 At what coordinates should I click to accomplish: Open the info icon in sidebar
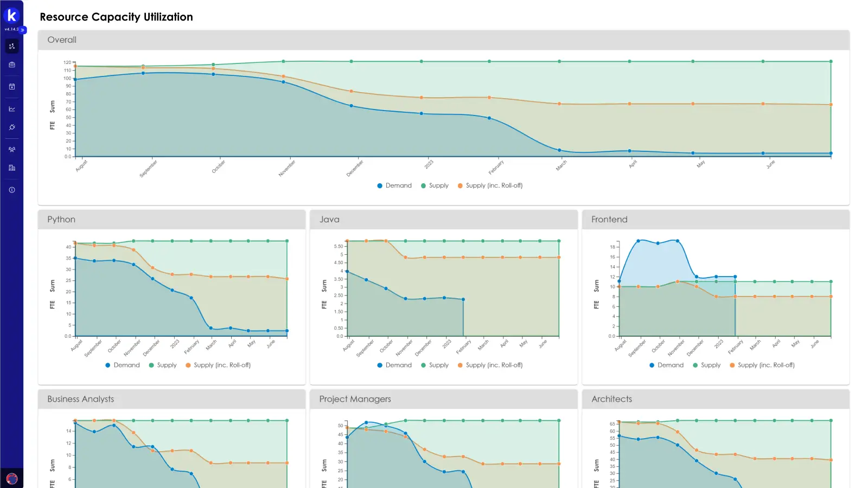(12, 190)
